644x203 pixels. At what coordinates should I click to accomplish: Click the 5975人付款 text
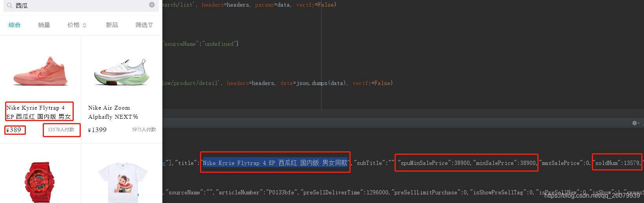144,130
